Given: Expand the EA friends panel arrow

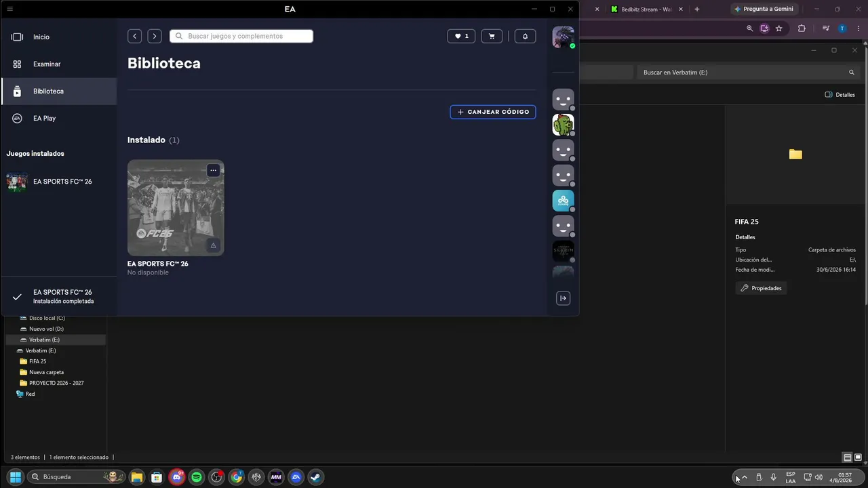Looking at the screenshot, I should point(563,298).
